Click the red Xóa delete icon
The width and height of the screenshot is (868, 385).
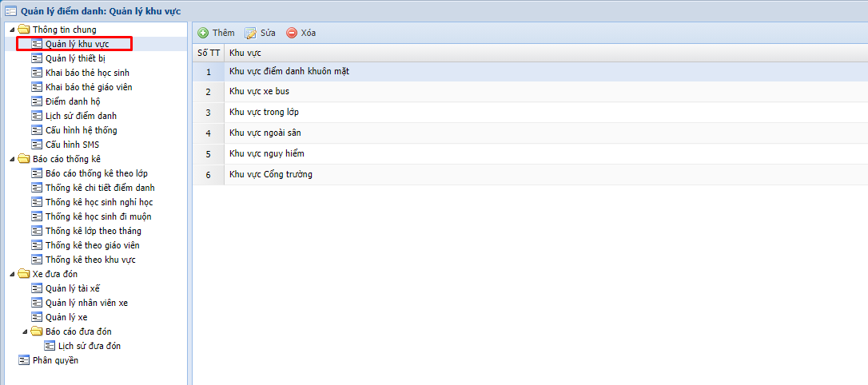pos(292,33)
